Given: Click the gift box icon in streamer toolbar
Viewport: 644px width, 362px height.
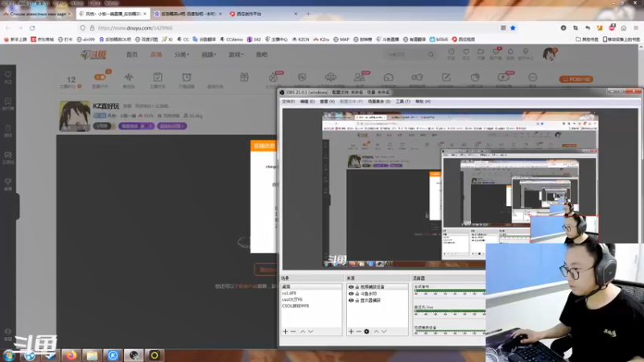Looking at the screenshot, I should pyautogui.click(x=245, y=76).
